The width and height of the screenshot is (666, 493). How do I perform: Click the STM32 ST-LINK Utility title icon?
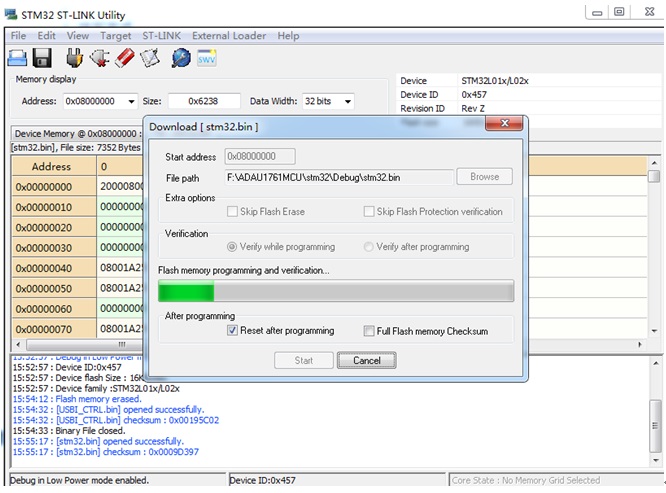coord(11,14)
